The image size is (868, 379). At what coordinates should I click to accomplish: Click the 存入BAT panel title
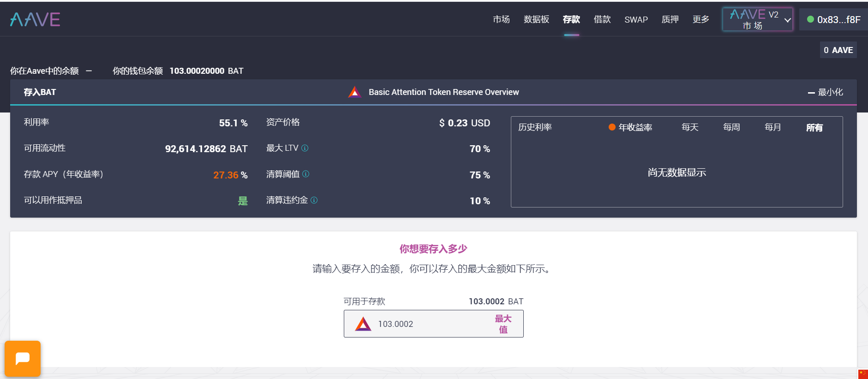pos(40,92)
